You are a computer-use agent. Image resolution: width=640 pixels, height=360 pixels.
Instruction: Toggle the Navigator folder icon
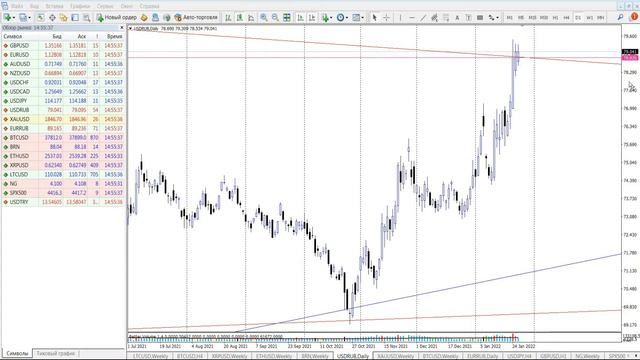(64, 18)
